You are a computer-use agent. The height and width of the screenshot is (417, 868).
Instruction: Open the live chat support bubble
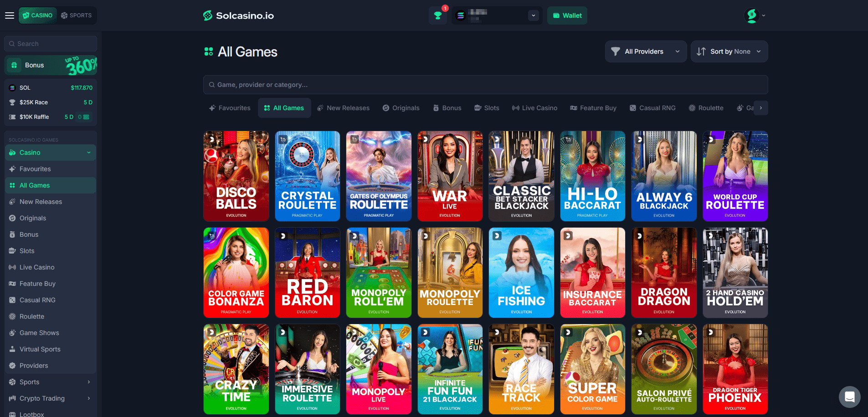click(x=849, y=397)
